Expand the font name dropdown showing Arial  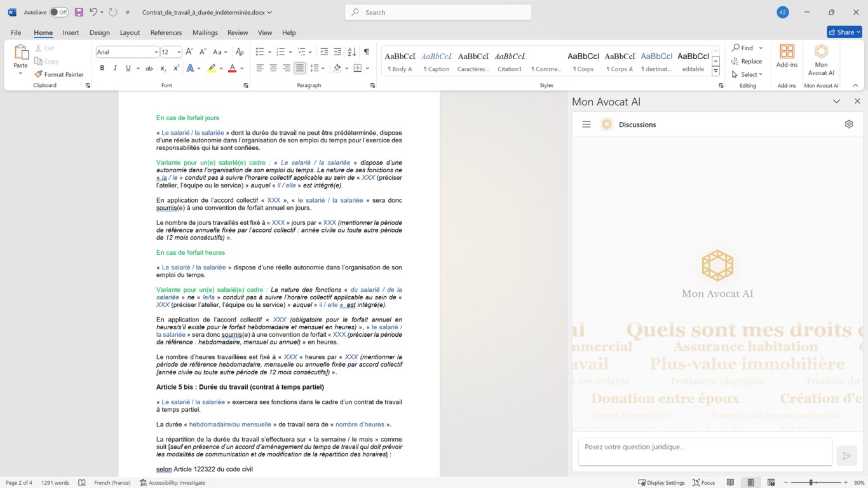(x=156, y=52)
